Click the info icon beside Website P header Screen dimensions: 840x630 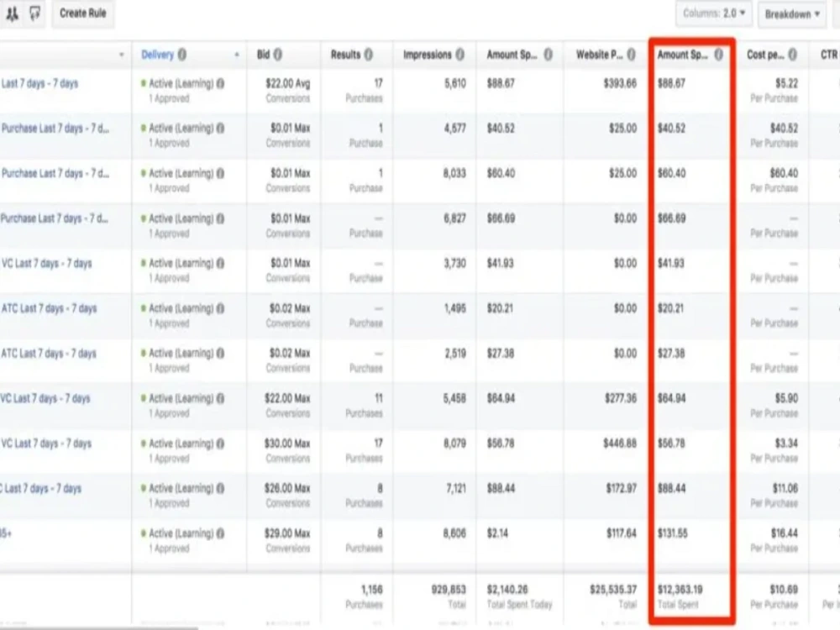point(631,55)
